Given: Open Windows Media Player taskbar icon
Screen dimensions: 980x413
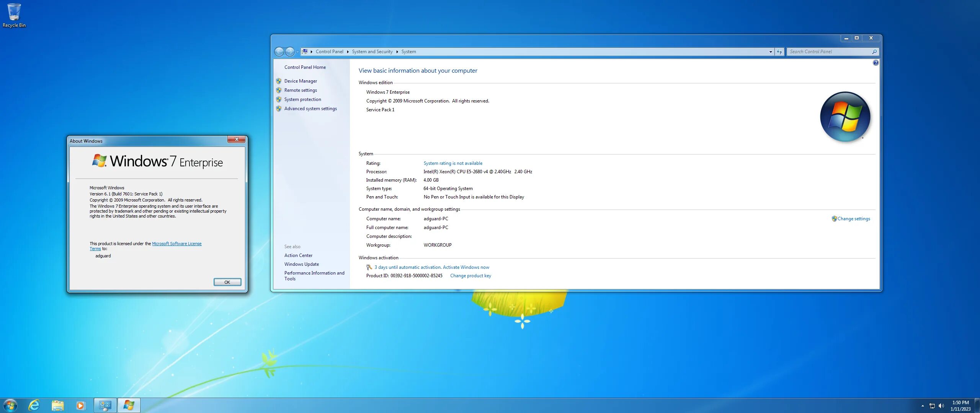Looking at the screenshot, I should coord(80,405).
